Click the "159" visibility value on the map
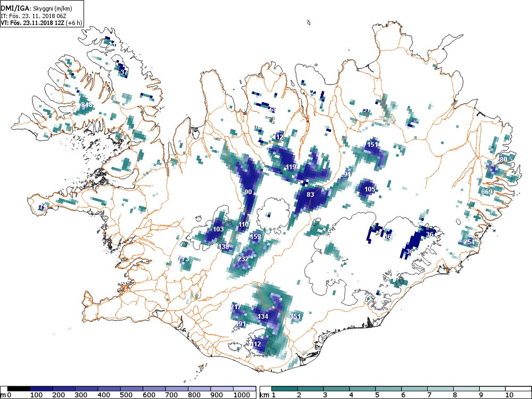 pyautogui.click(x=255, y=237)
